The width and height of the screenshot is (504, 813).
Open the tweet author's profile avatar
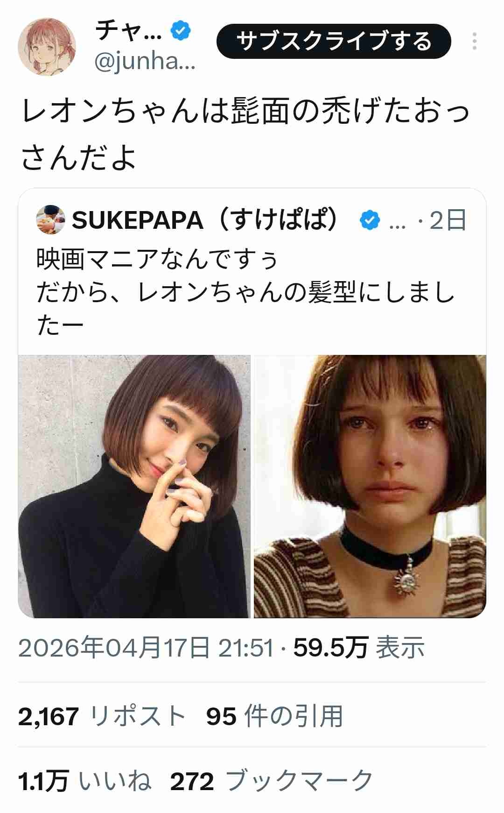pyautogui.click(x=47, y=47)
